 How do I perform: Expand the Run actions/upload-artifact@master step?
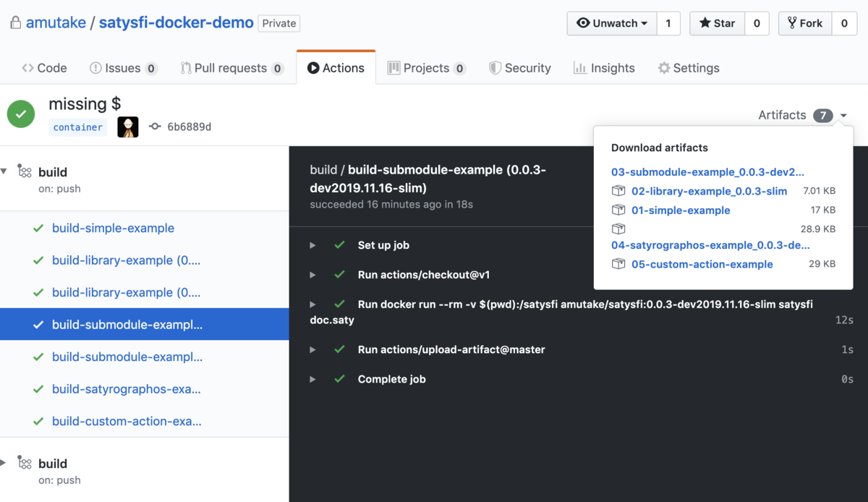point(312,349)
